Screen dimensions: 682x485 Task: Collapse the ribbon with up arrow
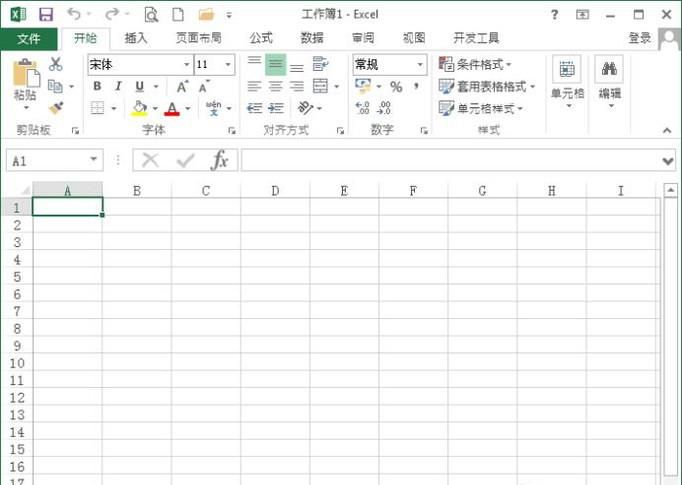pyautogui.click(x=667, y=130)
